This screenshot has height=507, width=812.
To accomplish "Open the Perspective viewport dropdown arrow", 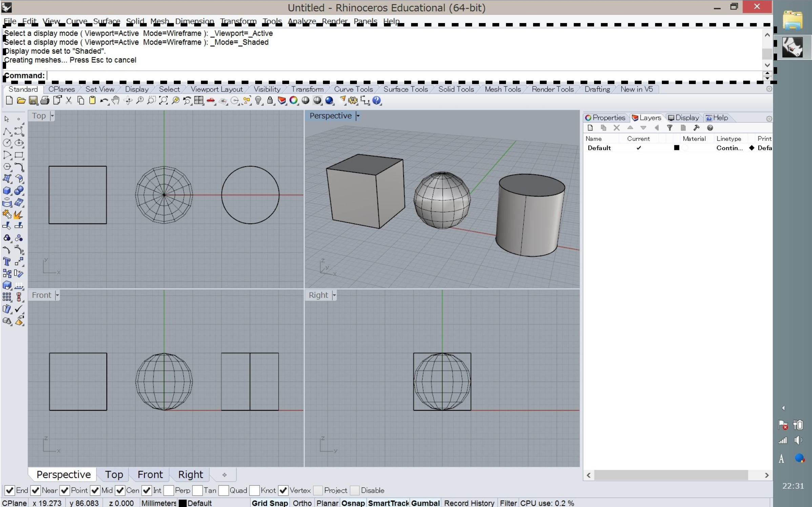I will 358,116.
